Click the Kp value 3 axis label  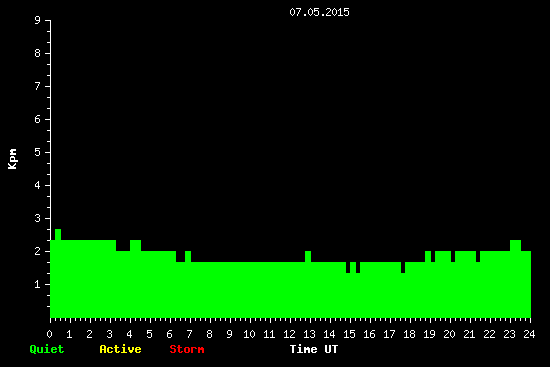pyautogui.click(x=38, y=218)
